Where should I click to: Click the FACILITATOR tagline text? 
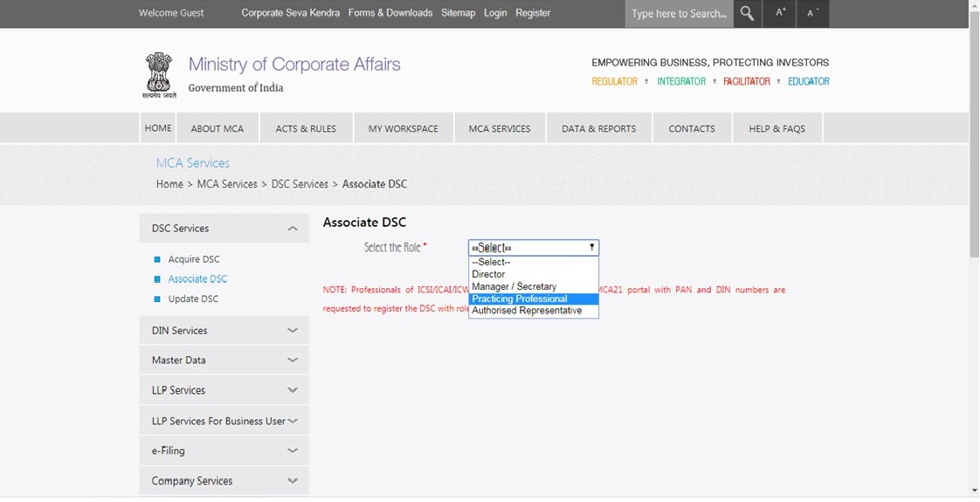[x=747, y=81]
